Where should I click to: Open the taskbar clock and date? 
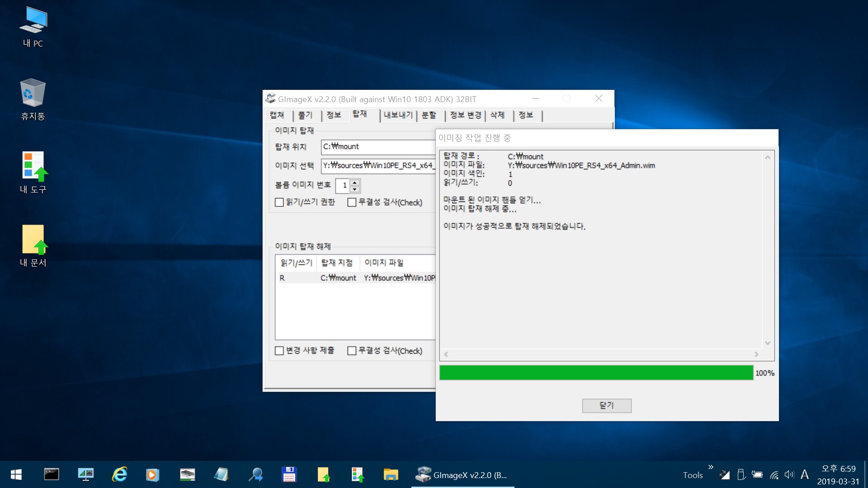pyautogui.click(x=839, y=475)
